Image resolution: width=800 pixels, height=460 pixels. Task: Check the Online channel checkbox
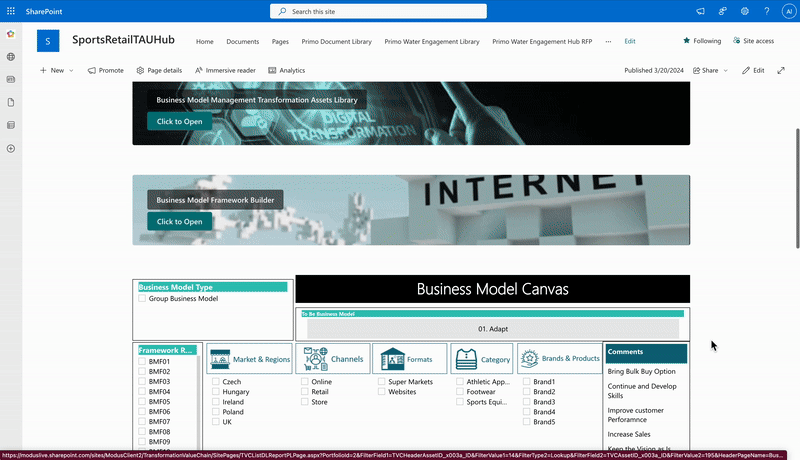[x=305, y=381]
